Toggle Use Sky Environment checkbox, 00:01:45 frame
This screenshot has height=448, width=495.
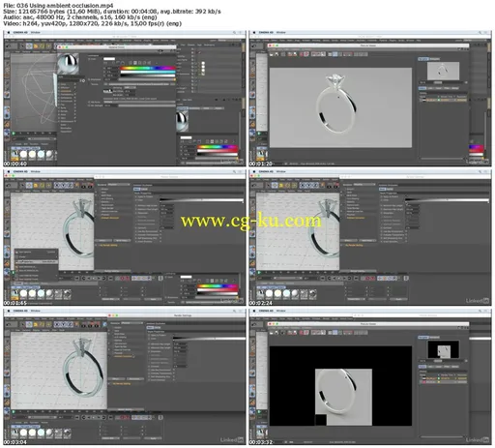[160, 231]
